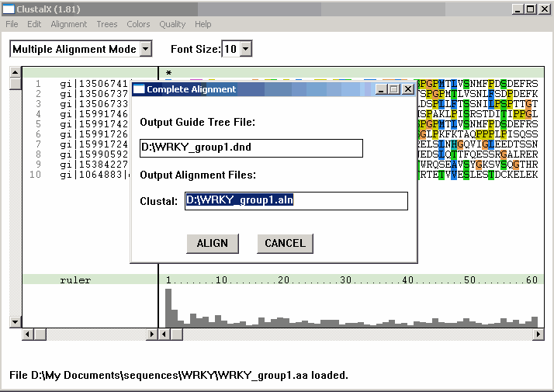Open the Edit menu
The height and width of the screenshot is (392, 554).
(x=34, y=24)
